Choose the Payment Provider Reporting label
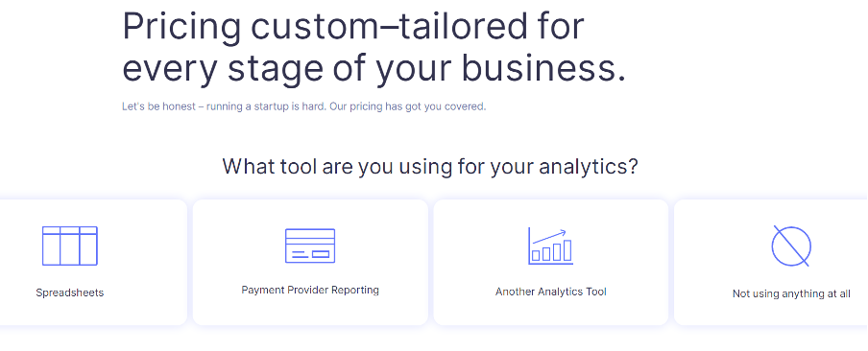Image resolution: width=868 pixels, height=351 pixels. point(310,291)
